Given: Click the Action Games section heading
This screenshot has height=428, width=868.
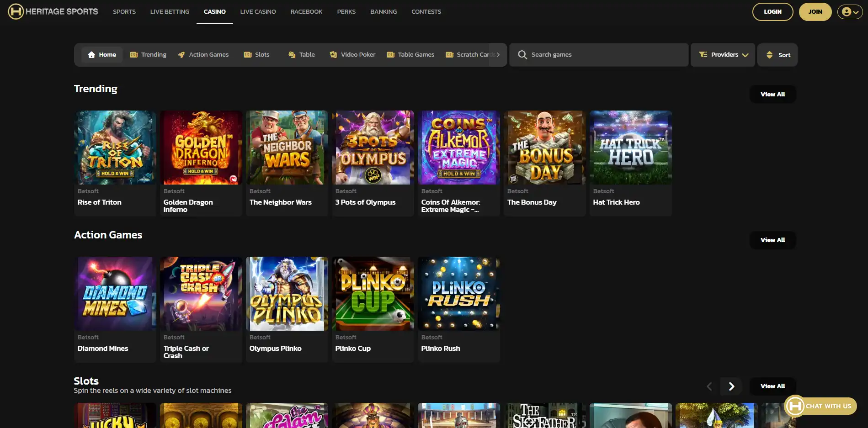Looking at the screenshot, I should click(108, 235).
